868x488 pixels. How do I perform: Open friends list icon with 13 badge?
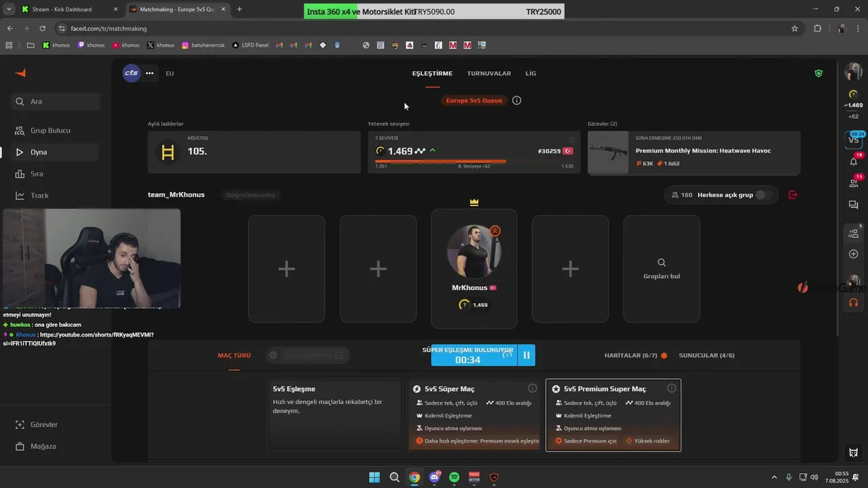[854, 183]
